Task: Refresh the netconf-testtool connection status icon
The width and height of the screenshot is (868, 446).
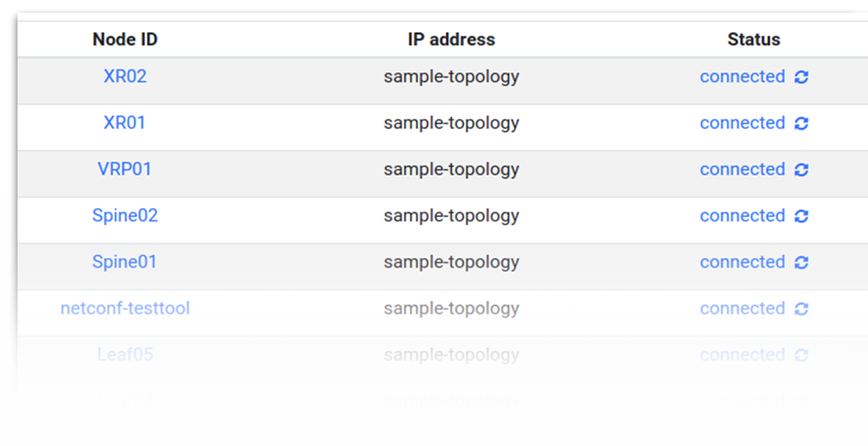Action: (801, 309)
